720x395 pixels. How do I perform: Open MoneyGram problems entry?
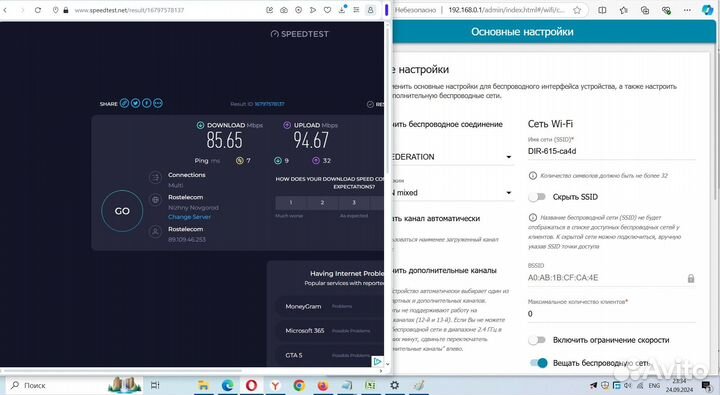pyautogui.click(x=330, y=306)
